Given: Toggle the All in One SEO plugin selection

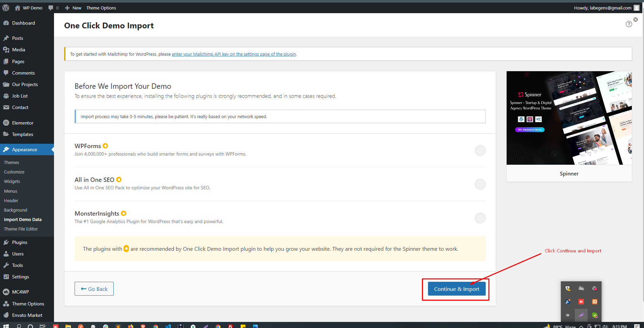Looking at the screenshot, I should (x=480, y=184).
